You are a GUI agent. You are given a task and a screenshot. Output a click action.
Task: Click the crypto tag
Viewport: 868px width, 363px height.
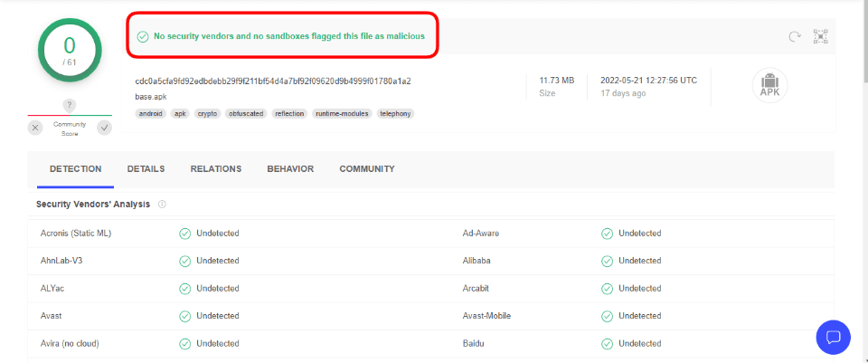tap(208, 114)
